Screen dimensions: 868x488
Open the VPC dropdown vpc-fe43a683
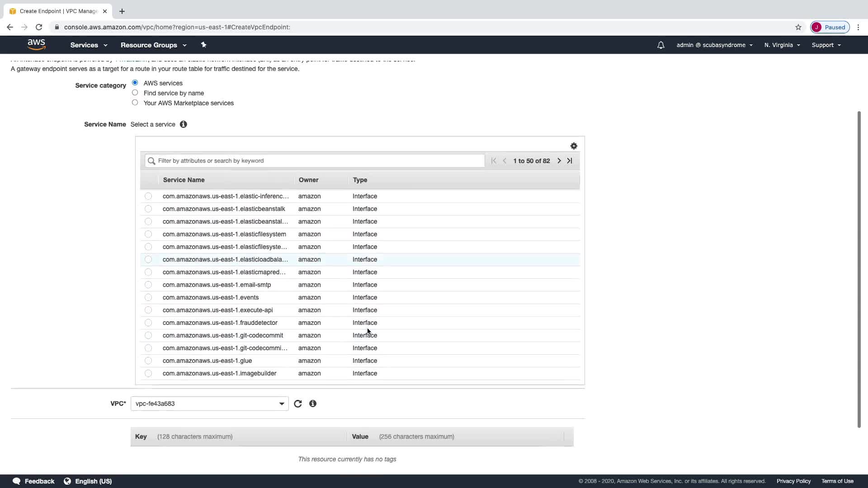coord(209,404)
